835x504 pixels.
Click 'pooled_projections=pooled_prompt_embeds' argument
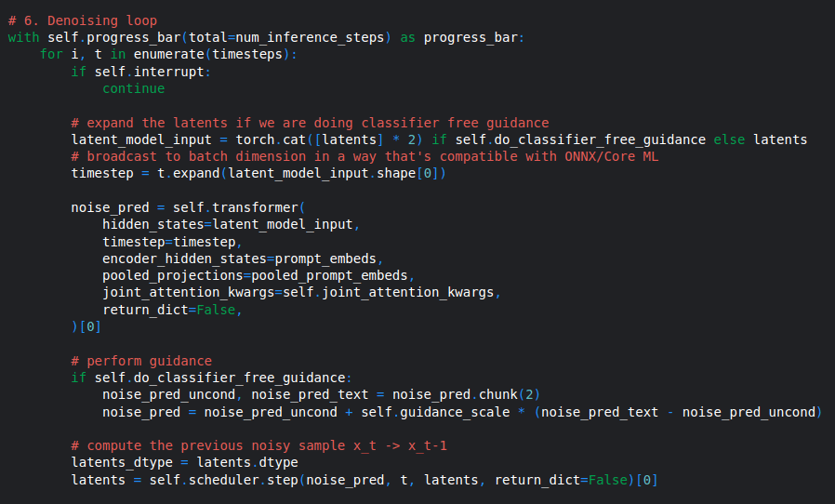click(255, 276)
